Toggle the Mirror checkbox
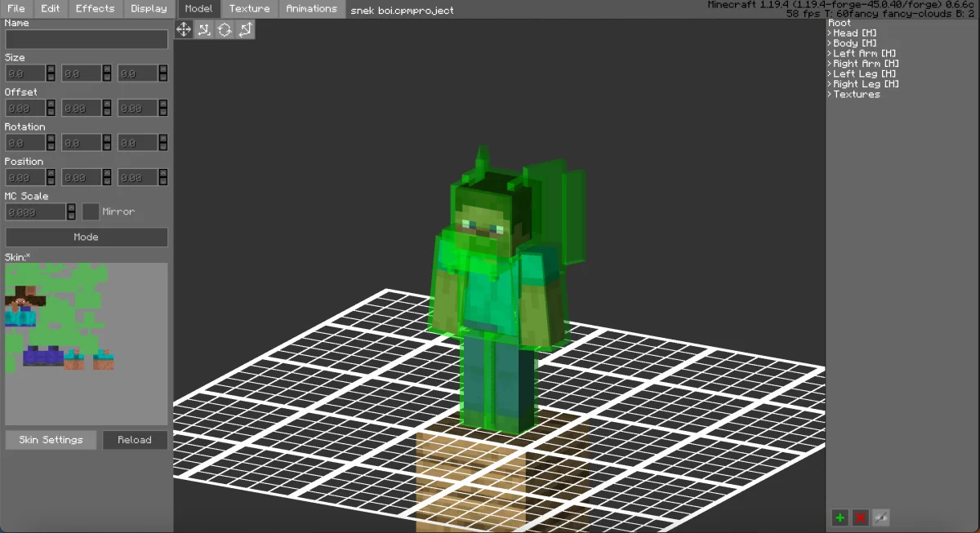The width and height of the screenshot is (980, 533). click(x=91, y=211)
